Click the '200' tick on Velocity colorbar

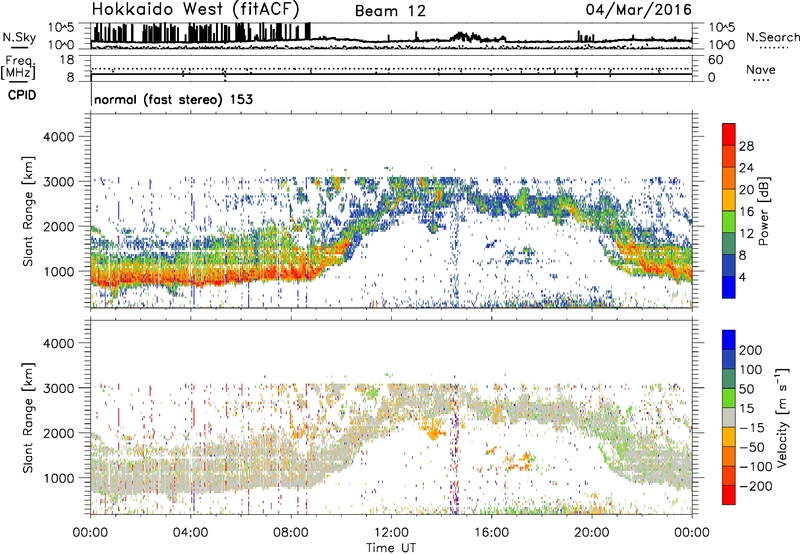click(x=751, y=350)
